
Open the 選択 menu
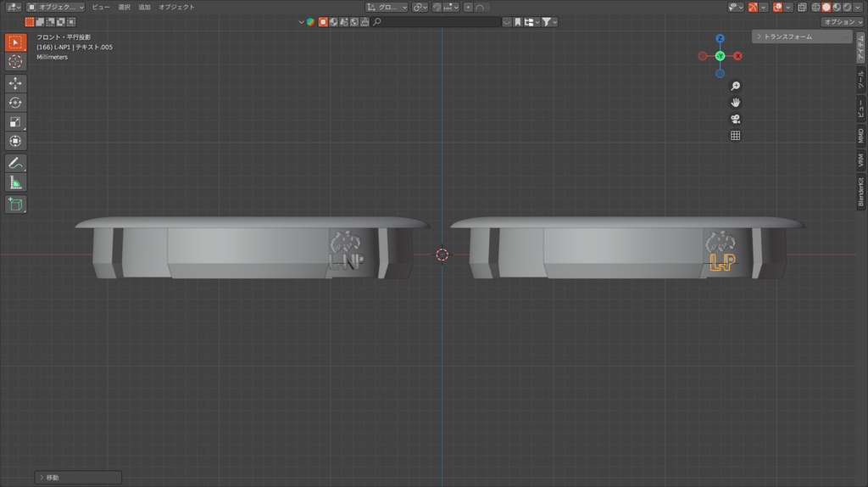124,7
